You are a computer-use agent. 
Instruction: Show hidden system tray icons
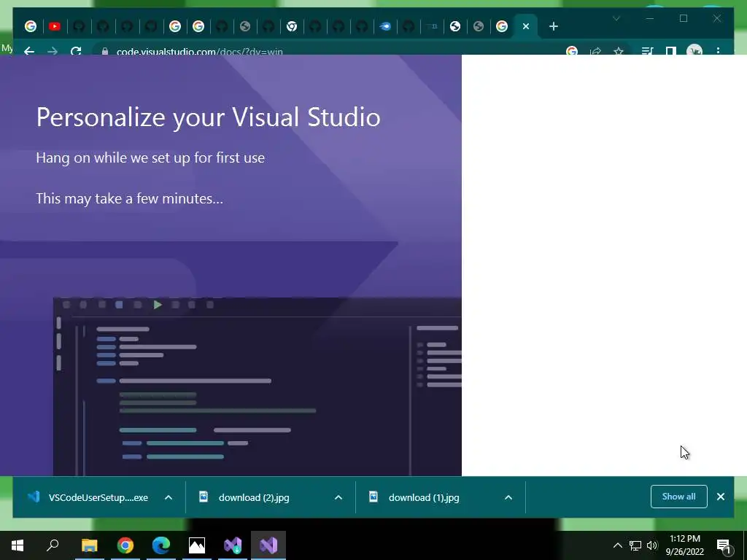617,545
